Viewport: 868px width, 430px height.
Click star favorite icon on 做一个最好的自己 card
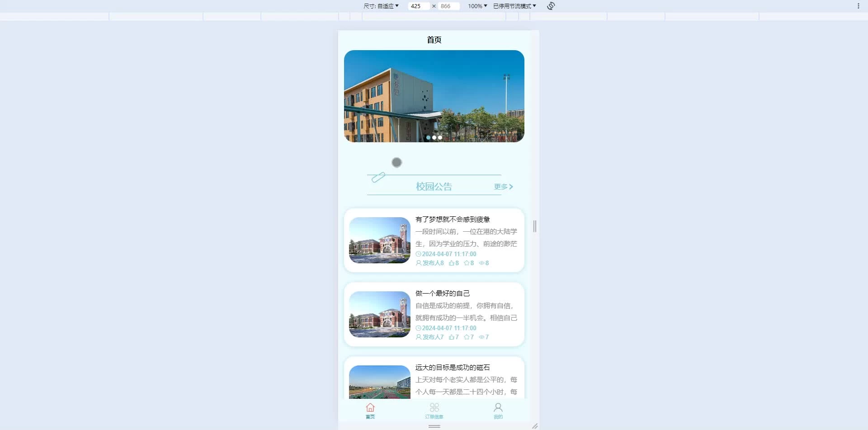(x=467, y=337)
